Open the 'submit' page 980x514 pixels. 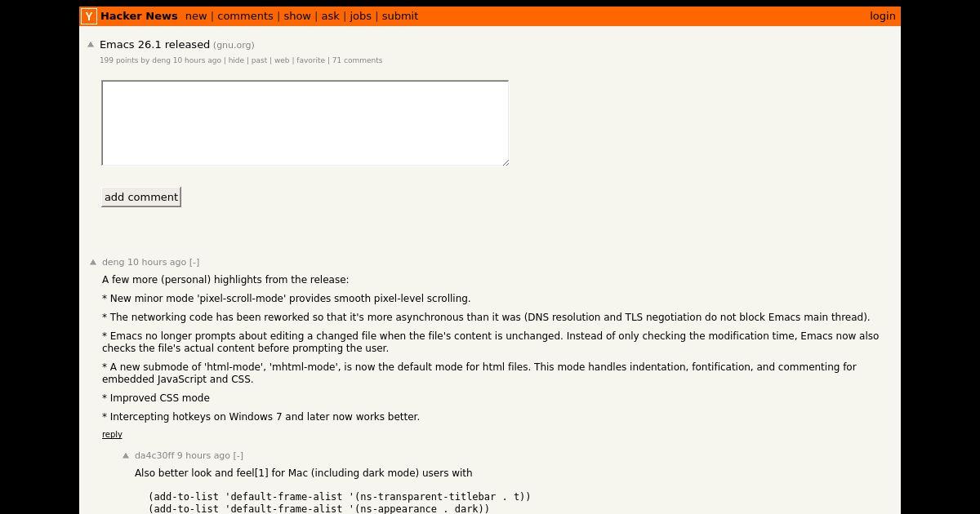coord(400,16)
